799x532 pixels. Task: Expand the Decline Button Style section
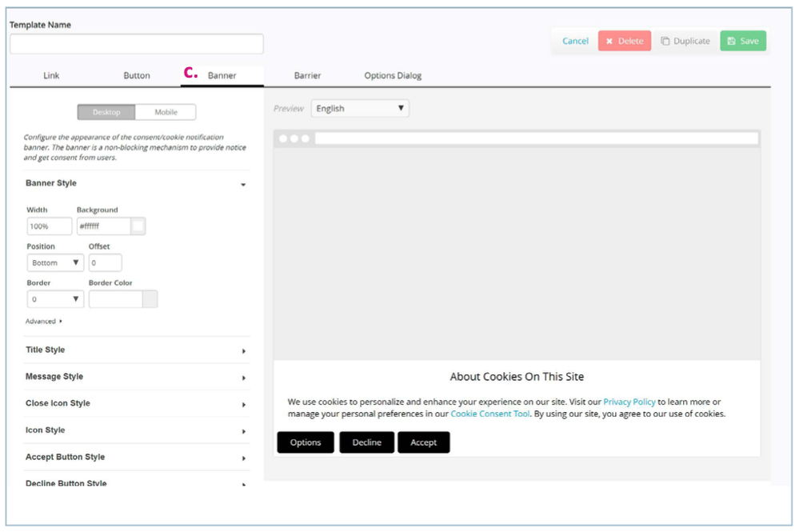pyautogui.click(x=137, y=482)
